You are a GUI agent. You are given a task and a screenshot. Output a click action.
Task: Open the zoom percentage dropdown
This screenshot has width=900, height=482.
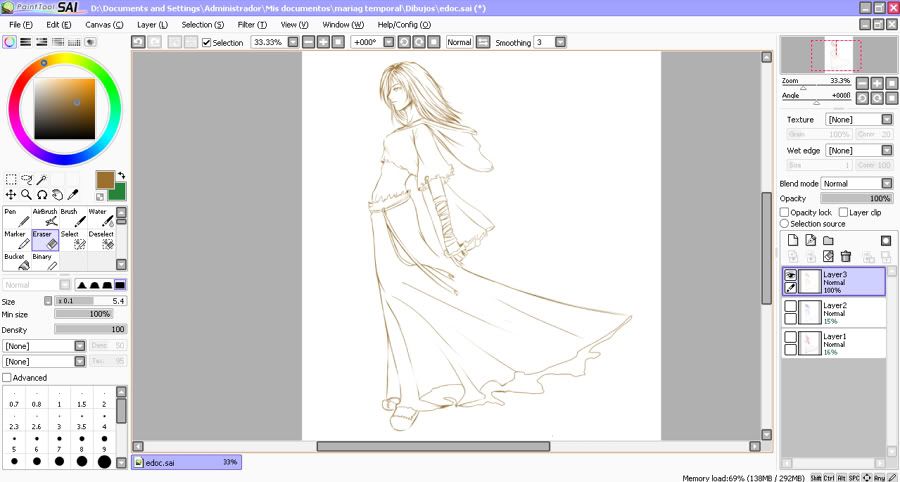click(x=293, y=42)
